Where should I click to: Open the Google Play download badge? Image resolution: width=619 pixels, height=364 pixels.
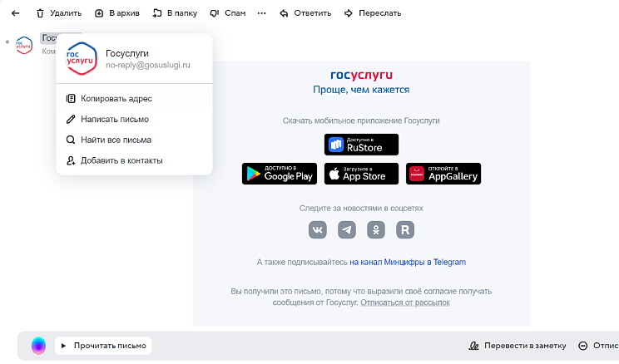click(x=280, y=174)
